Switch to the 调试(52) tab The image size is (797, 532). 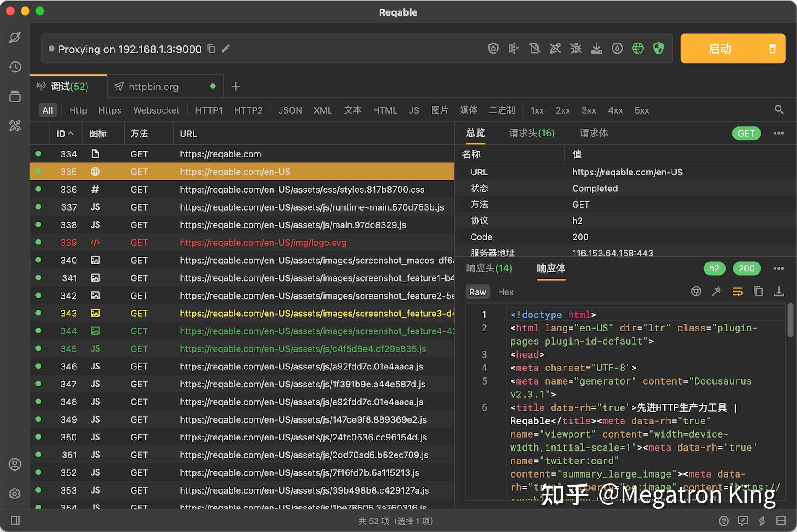click(69, 87)
